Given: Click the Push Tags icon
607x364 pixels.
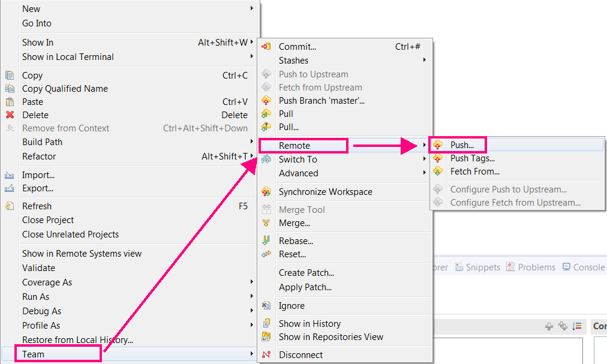Looking at the screenshot, I should pos(438,158).
